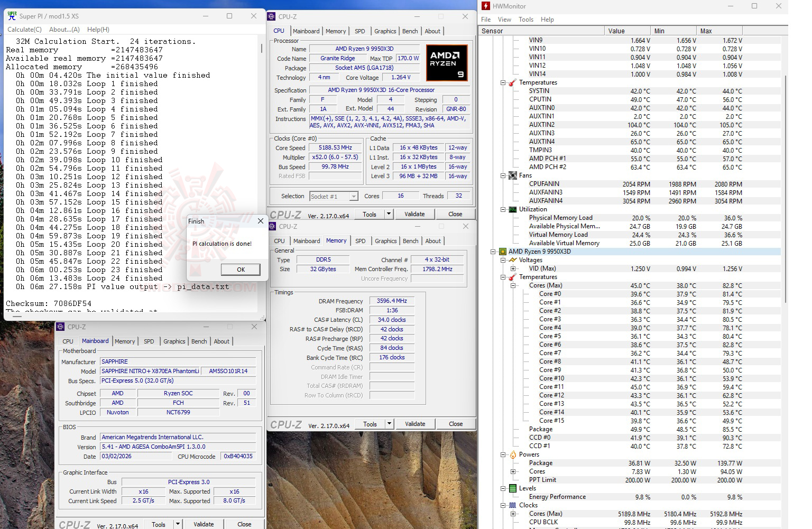Click the Super PI app icon in its title bar
812x529 pixels.
(12, 16)
